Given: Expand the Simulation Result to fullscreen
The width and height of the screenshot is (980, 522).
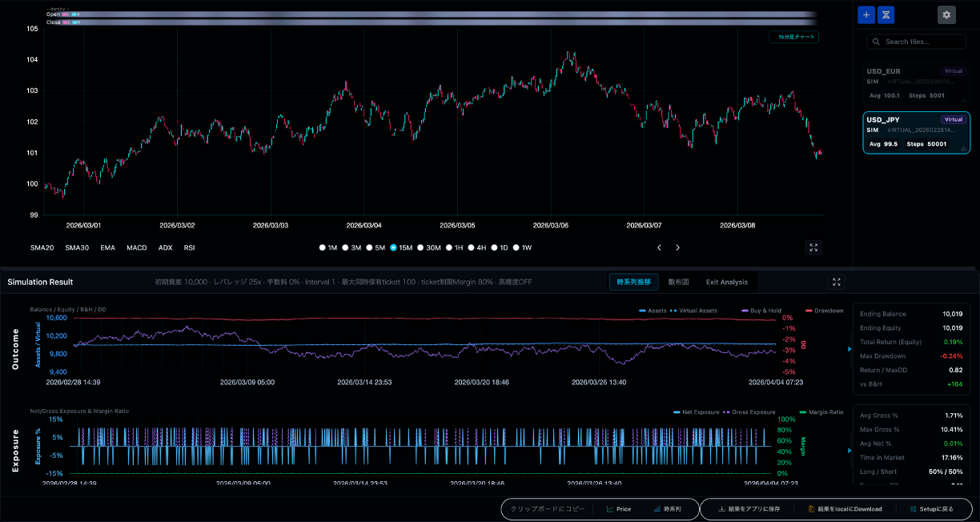Looking at the screenshot, I should pos(837,282).
